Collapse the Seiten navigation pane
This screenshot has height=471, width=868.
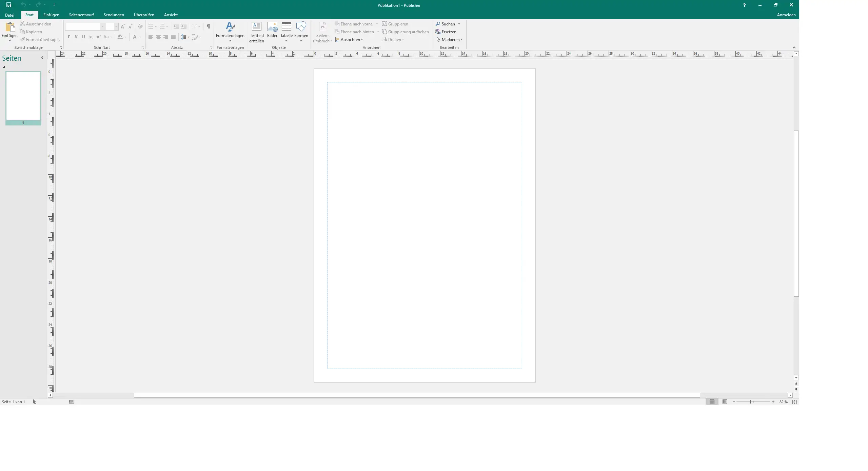pyautogui.click(x=42, y=58)
